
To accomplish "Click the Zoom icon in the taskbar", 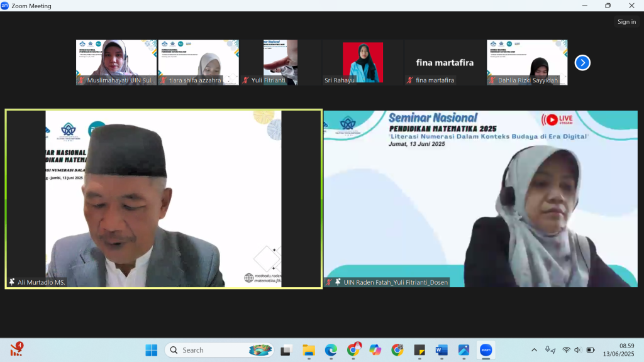I will (x=486, y=350).
